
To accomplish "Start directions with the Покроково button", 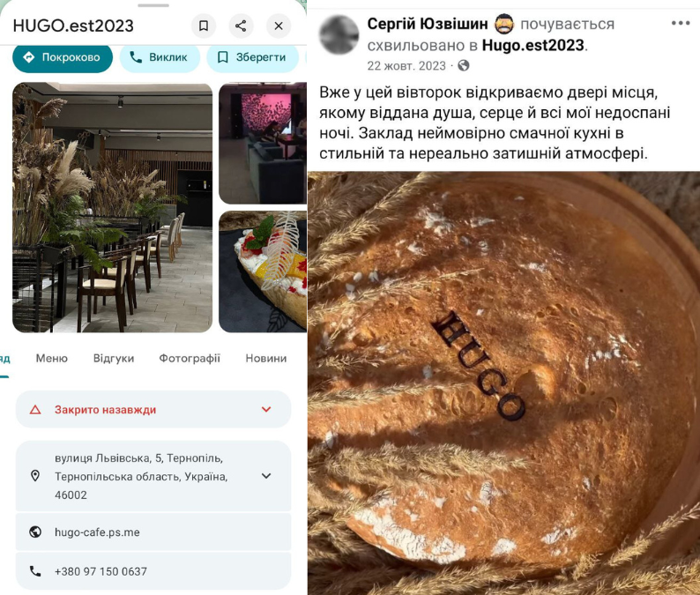I will (63, 57).
